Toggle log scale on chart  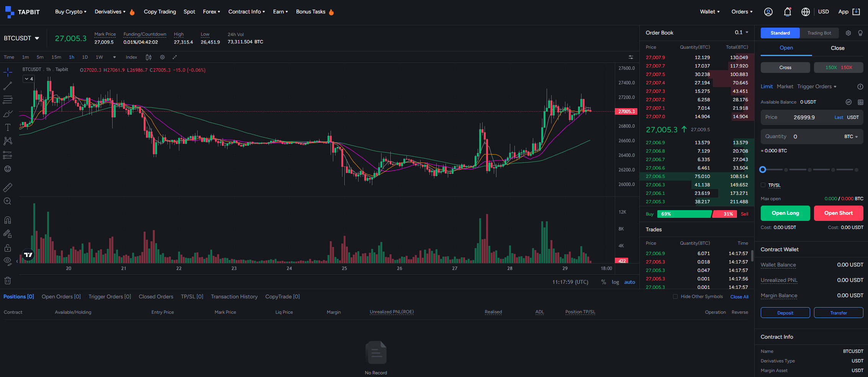[x=615, y=282]
